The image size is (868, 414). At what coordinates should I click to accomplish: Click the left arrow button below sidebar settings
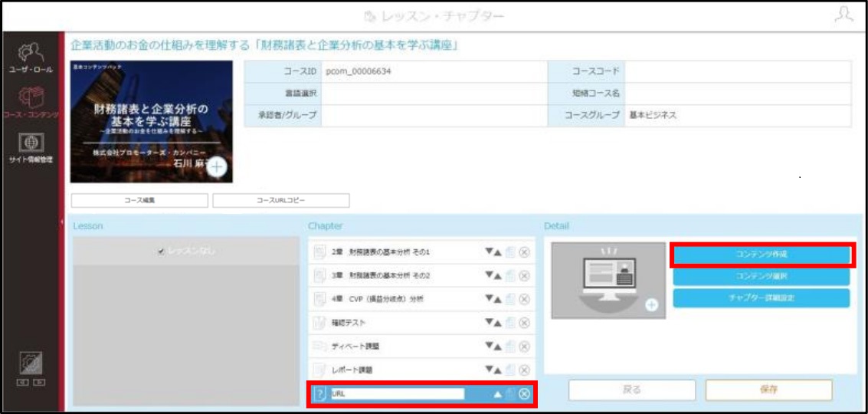pyautogui.click(x=23, y=383)
